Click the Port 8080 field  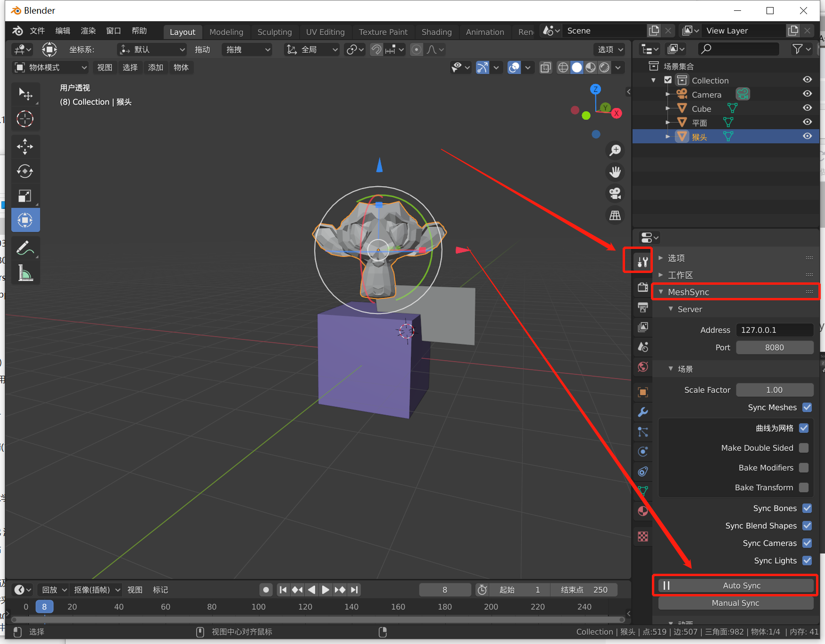click(774, 347)
